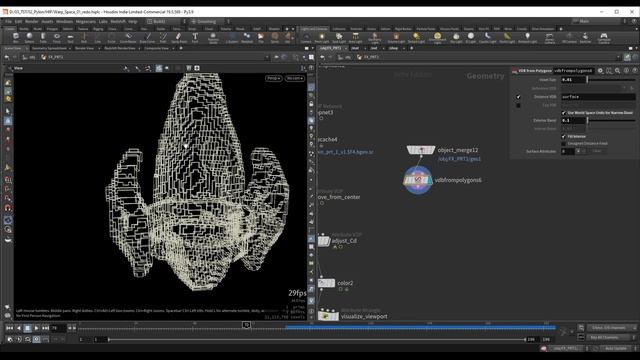Add a Gamepad Camera from shelf

[x=604, y=38]
